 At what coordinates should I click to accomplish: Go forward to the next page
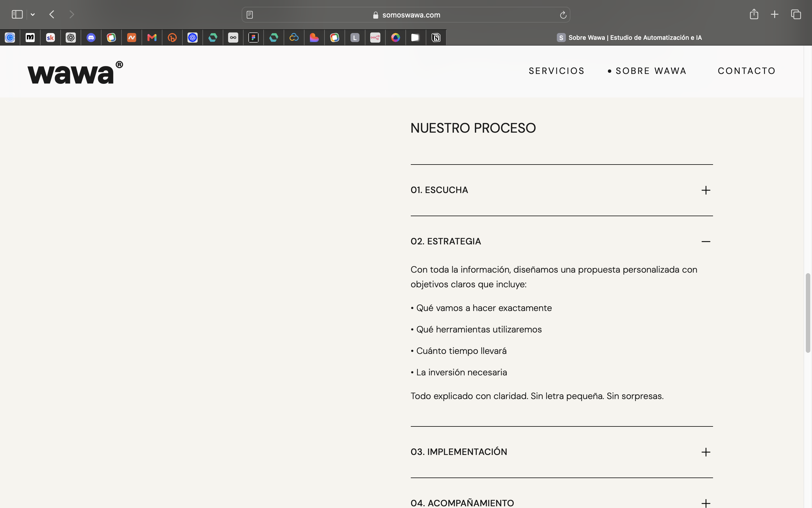click(x=71, y=14)
